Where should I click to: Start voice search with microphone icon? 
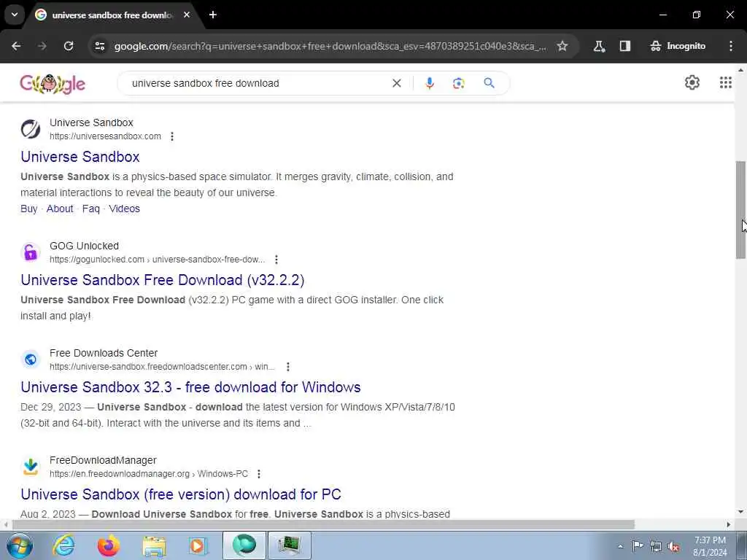429,83
